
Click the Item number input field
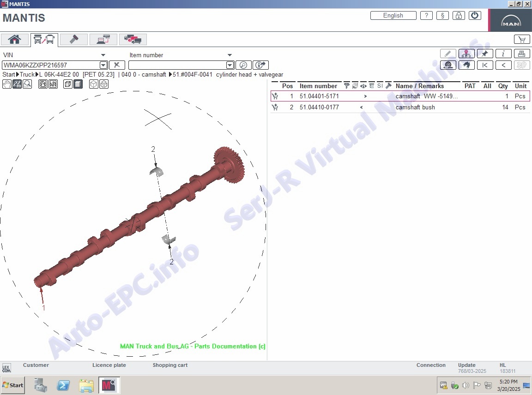177,65
